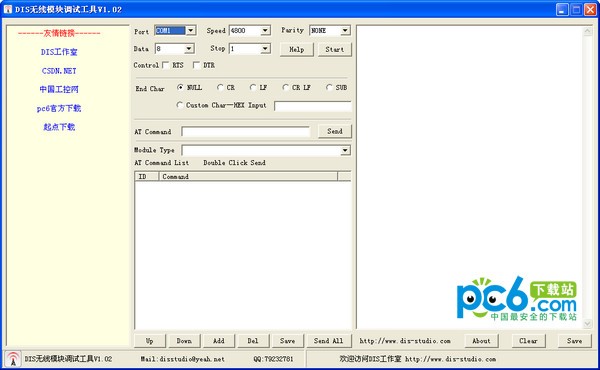Select CR end char option
Image resolution: width=600 pixels, height=370 pixels.
[220, 87]
